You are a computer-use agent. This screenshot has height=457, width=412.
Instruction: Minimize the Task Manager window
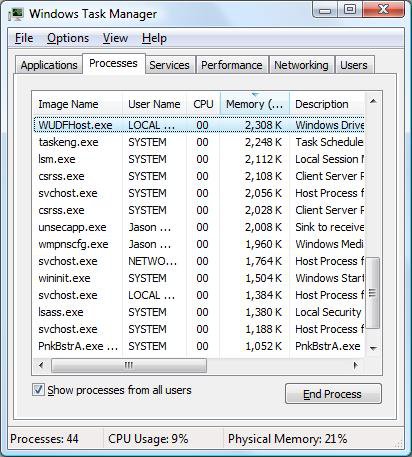(x=325, y=10)
